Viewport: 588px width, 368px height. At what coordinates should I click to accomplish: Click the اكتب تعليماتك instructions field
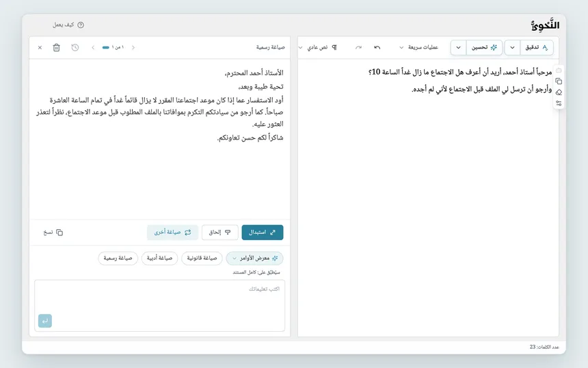(x=160, y=305)
